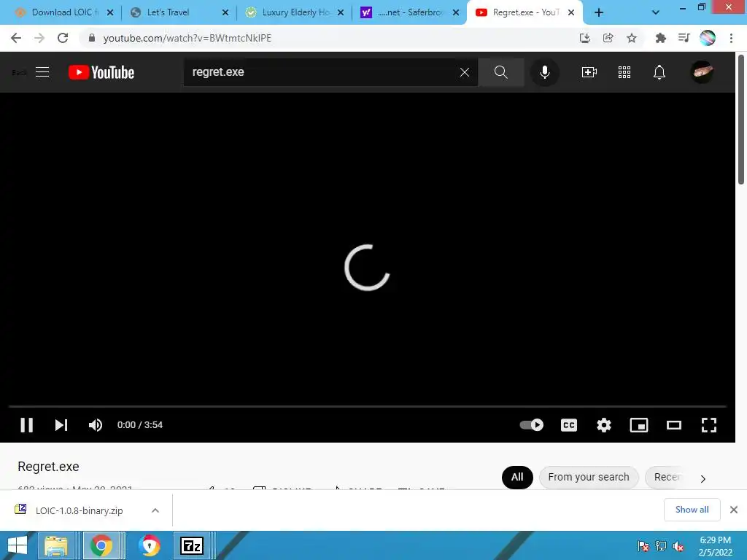Open File Explorer from taskbar

point(57,545)
